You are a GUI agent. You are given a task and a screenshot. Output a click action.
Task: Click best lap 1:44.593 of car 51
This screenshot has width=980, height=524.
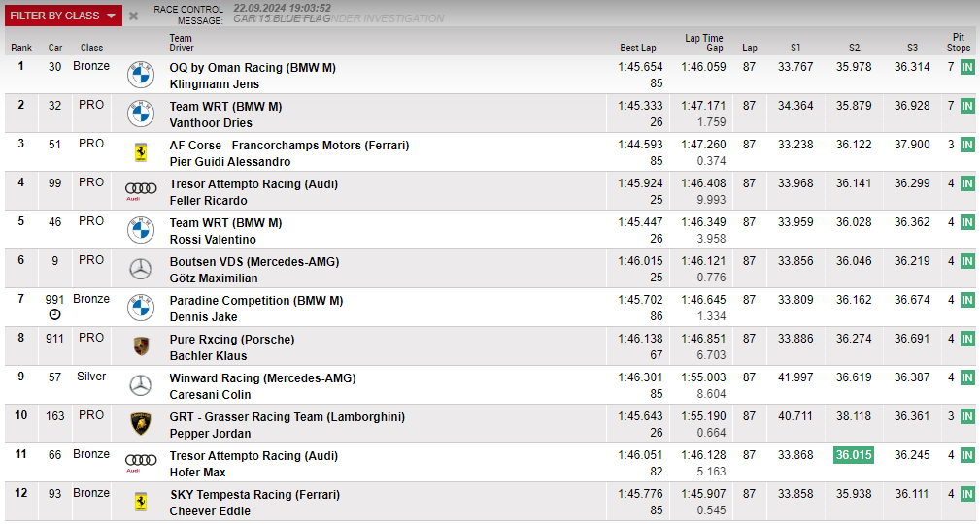640,145
